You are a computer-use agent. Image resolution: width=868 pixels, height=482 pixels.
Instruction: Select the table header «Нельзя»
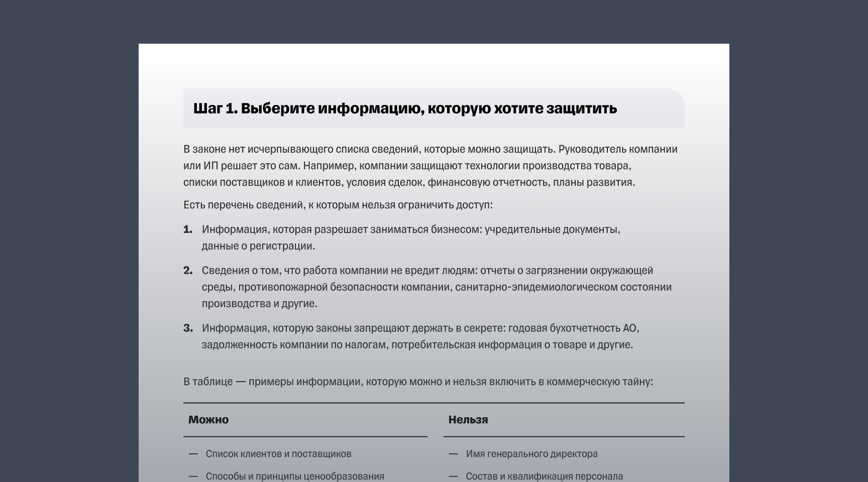pos(468,420)
